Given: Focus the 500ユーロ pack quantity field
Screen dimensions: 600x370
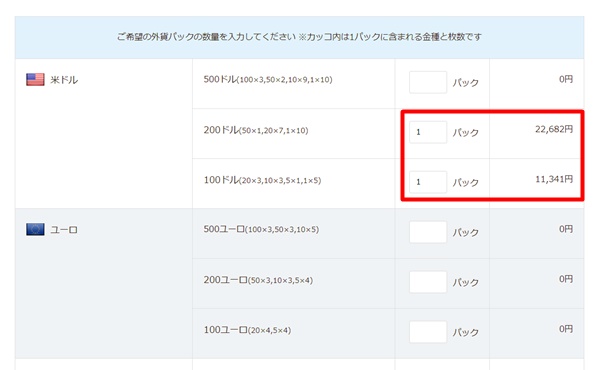Looking at the screenshot, I should pos(428,232).
